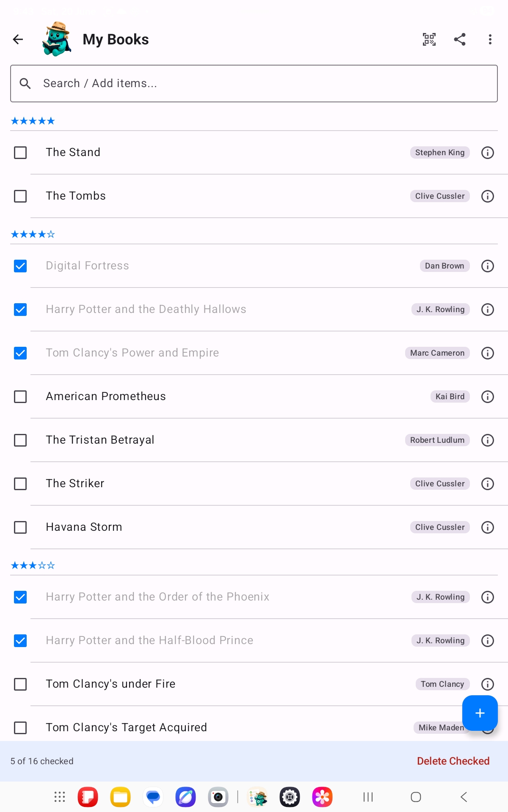The width and height of the screenshot is (508, 812).
Task: Open info for The Stand
Action: [x=488, y=153]
